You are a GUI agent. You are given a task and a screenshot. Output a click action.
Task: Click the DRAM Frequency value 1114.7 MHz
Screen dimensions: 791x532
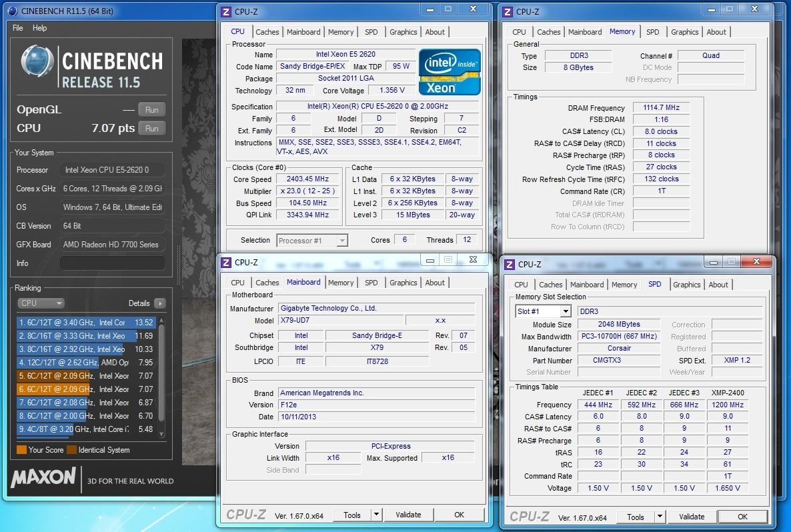click(x=661, y=107)
